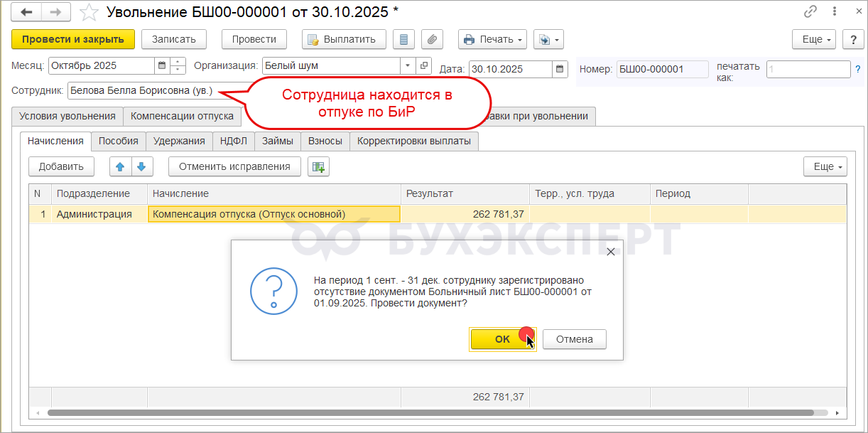Screen dimensions: 868x433
Task: Move row down with blue arrow
Action: pyautogui.click(x=141, y=166)
